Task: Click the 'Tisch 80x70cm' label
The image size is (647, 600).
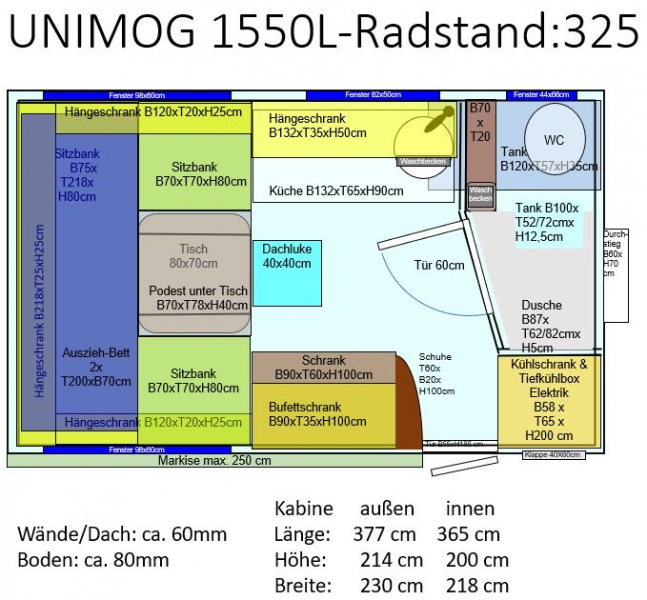Action: click(x=194, y=256)
